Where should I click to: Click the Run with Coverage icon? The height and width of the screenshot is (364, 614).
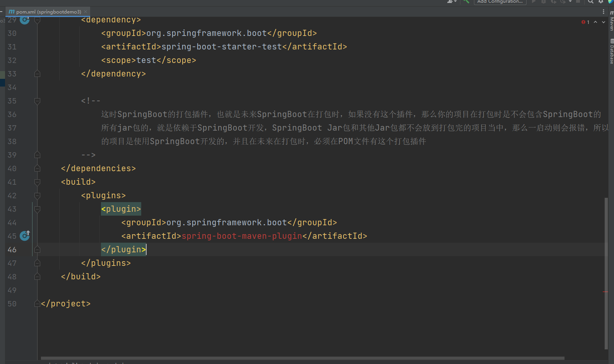(553, 2)
